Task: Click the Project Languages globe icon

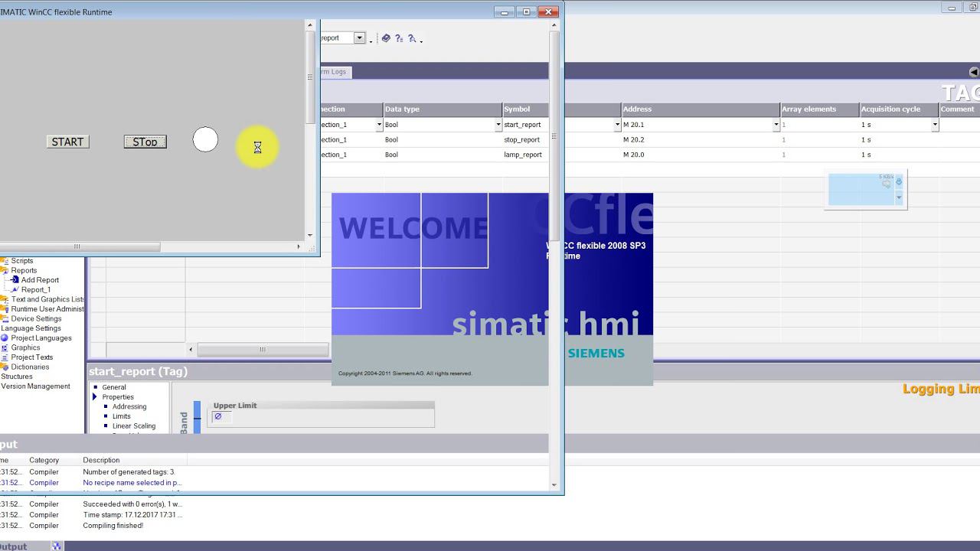Action: coord(5,338)
